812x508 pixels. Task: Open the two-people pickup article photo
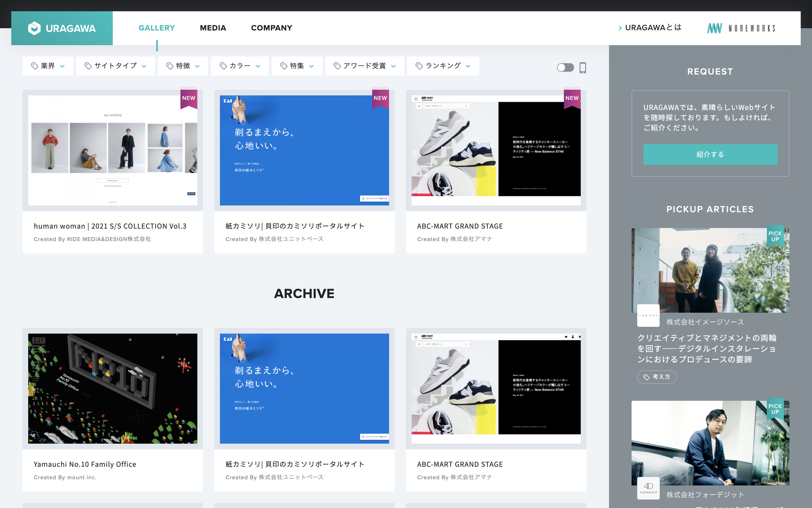710,270
